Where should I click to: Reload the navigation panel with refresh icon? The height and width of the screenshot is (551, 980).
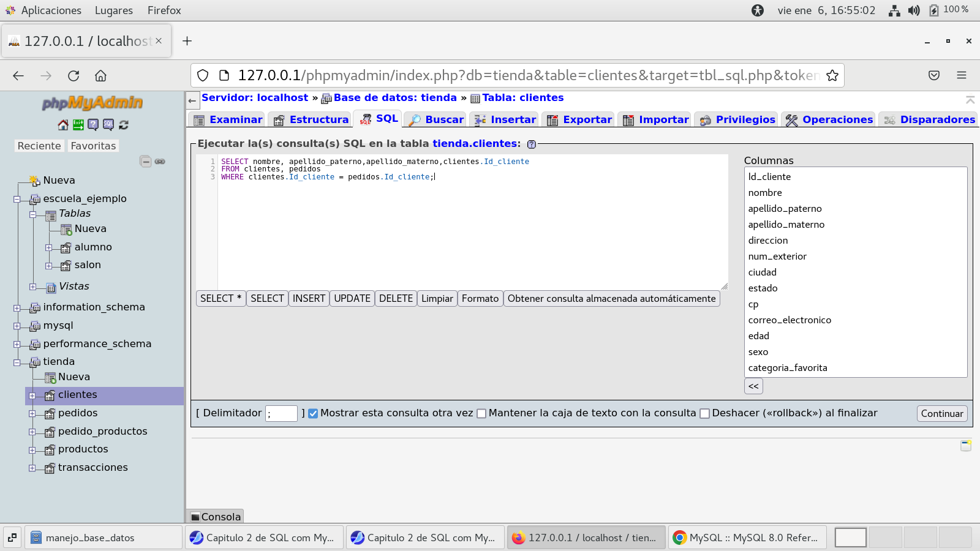click(x=124, y=125)
